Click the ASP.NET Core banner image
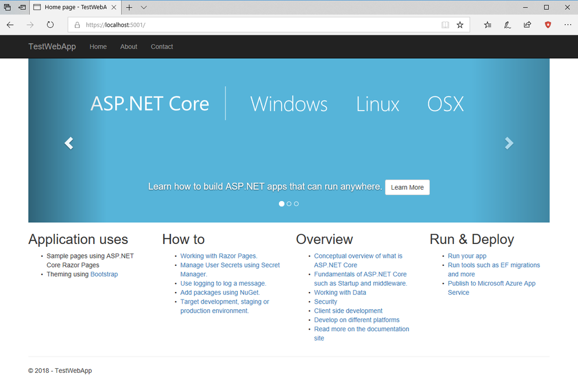The image size is (578, 392). pyautogui.click(x=289, y=140)
